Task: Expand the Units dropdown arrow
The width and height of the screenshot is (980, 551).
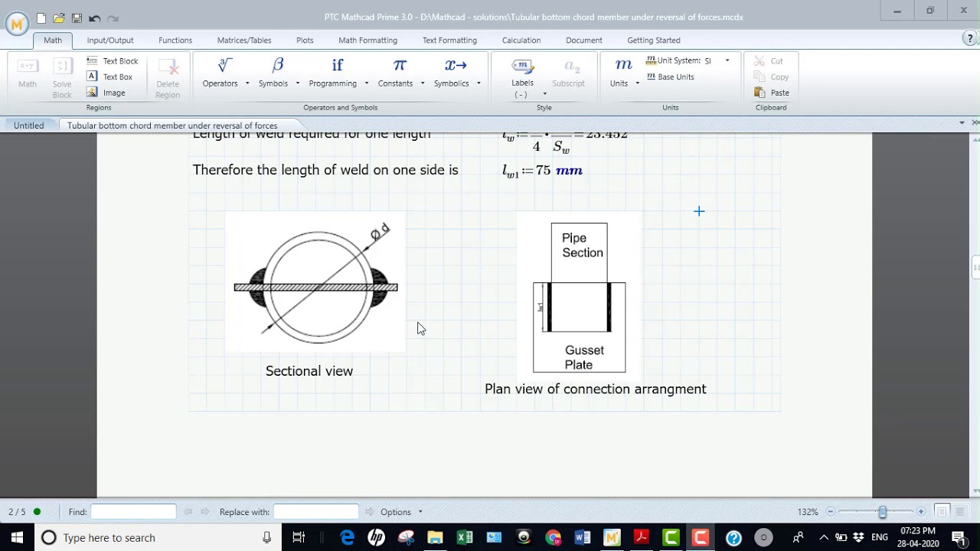Action: coord(637,83)
